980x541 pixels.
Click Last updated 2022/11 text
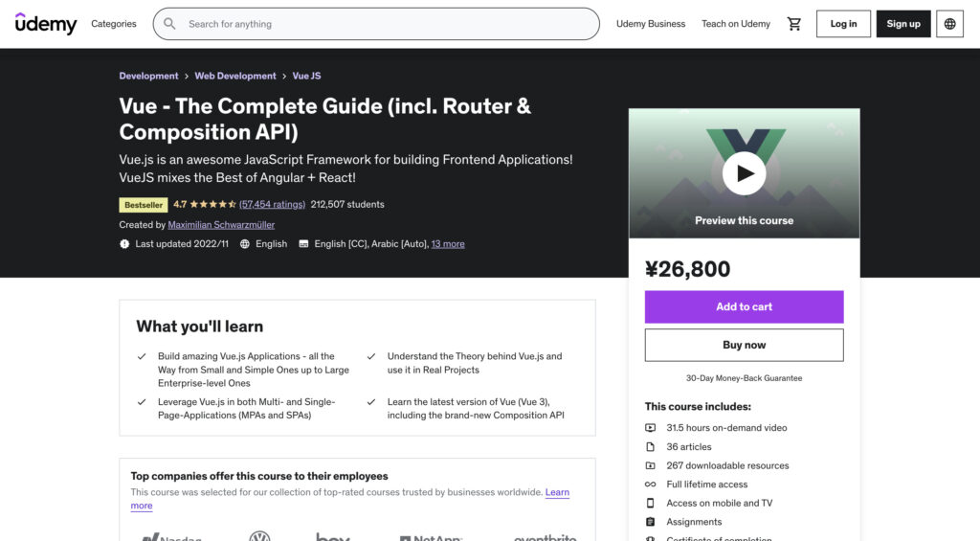(182, 244)
